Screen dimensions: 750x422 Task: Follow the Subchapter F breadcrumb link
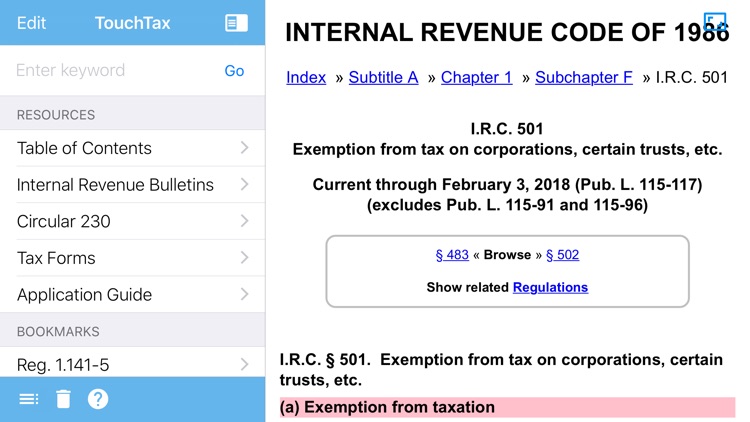[584, 77]
